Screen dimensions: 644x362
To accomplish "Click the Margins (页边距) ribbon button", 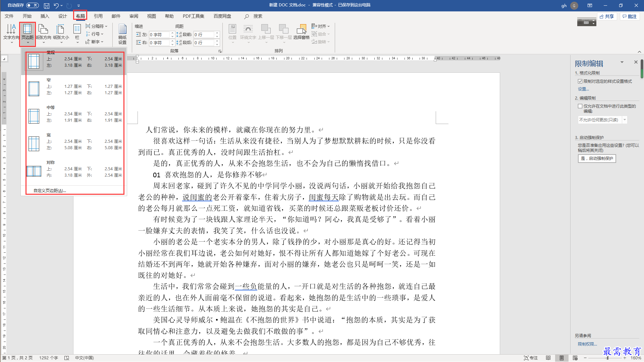I will [x=28, y=34].
